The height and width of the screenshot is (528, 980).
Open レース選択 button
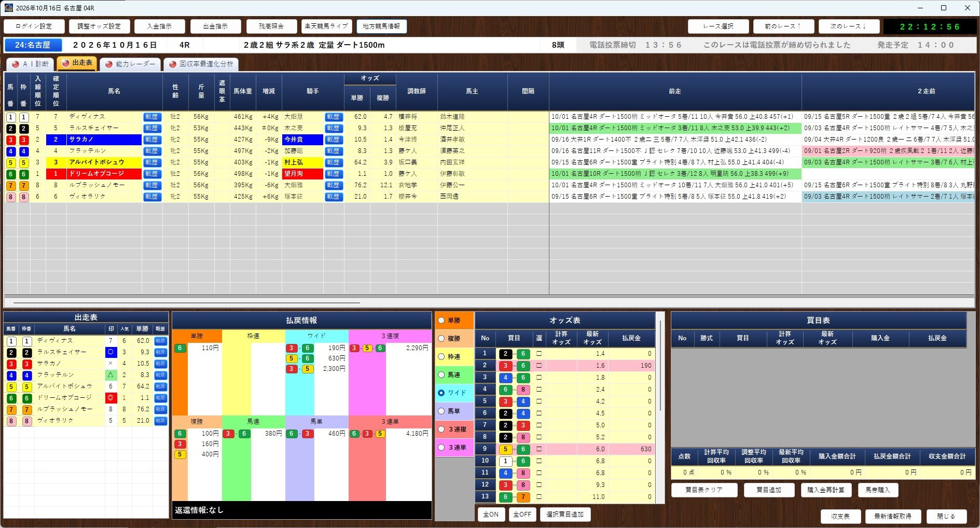pos(718,26)
